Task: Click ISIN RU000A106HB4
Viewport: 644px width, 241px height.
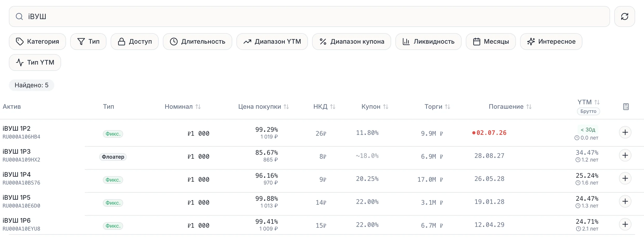Action: click(x=21, y=137)
